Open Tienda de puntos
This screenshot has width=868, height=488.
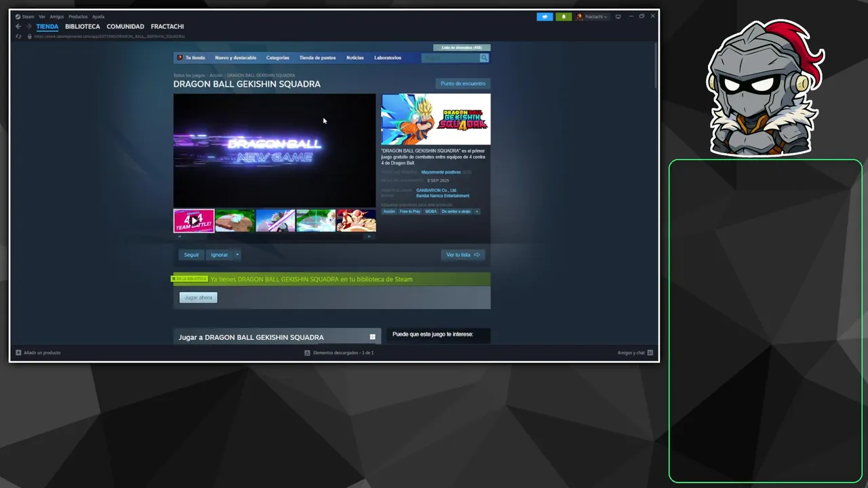tap(317, 58)
